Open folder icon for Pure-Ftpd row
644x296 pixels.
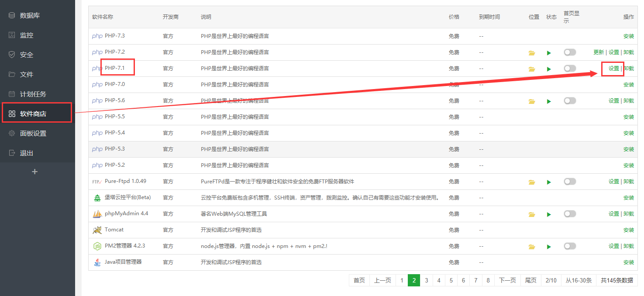(x=531, y=182)
